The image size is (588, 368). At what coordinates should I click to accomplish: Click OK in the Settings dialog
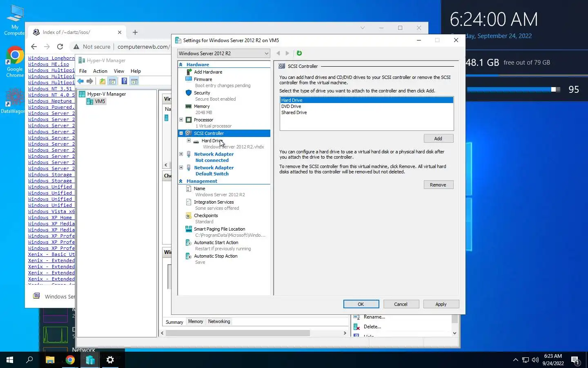coord(361,304)
